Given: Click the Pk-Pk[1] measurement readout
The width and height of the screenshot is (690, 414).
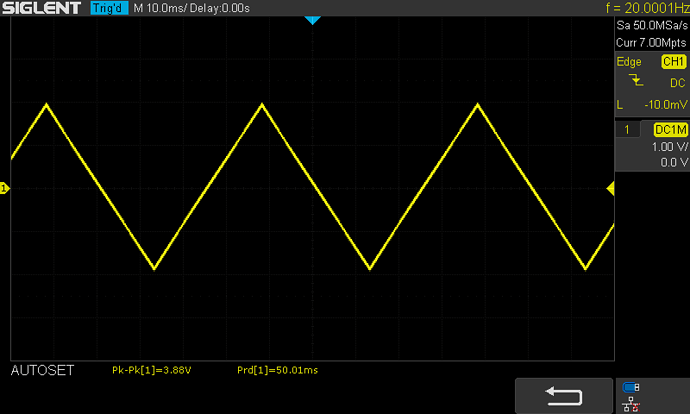Looking at the screenshot, I should click(x=151, y=371).
